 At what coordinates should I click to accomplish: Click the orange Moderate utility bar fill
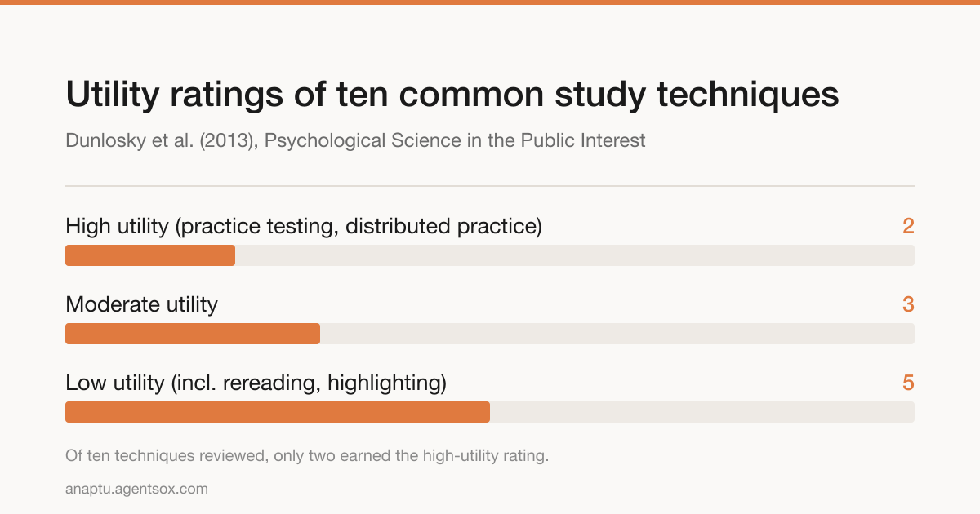click(193, 334)
